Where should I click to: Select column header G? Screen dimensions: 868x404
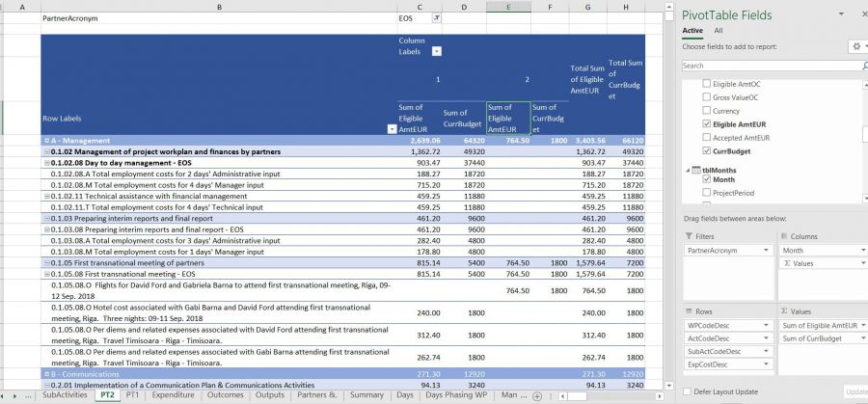click(587, 7)
